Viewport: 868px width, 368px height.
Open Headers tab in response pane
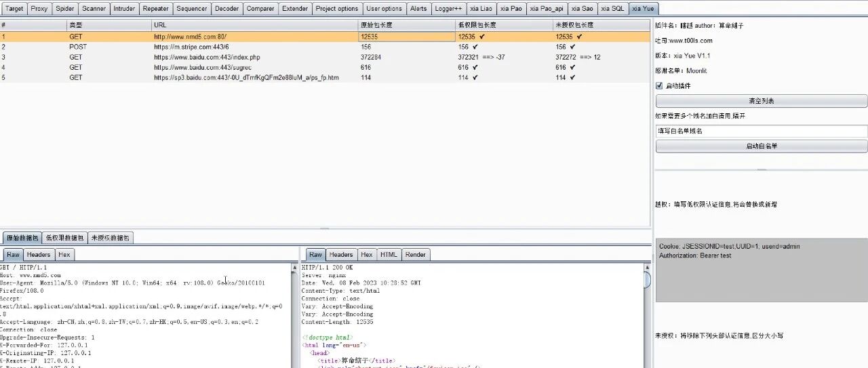tap(341, 255)
